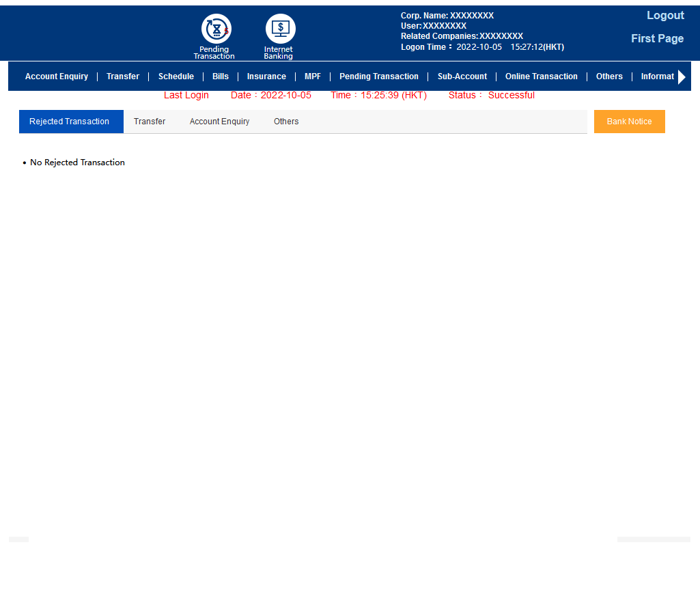Click the Logout link
Viewport: 700px width, 590px height.
(x=665, y=16)
